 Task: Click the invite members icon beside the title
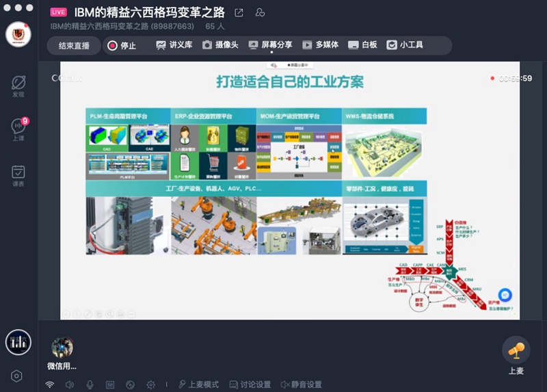click(x=260, y=13)
